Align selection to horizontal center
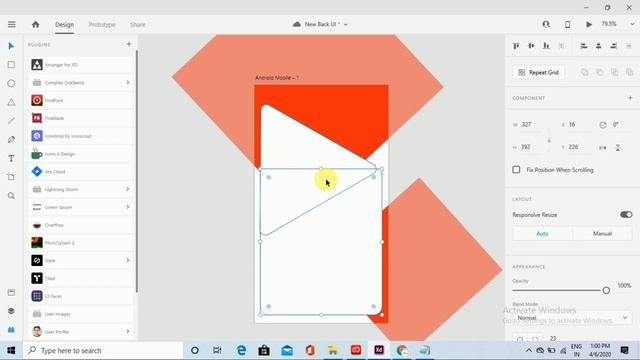This screenshot has width=640, height=360. click(x=598, y=46)
